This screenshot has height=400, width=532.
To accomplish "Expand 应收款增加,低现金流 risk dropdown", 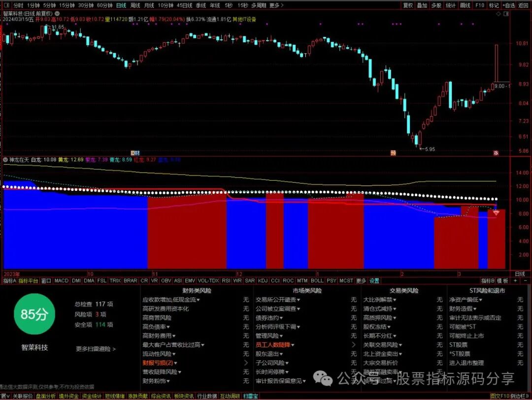I will click(171, 300).
